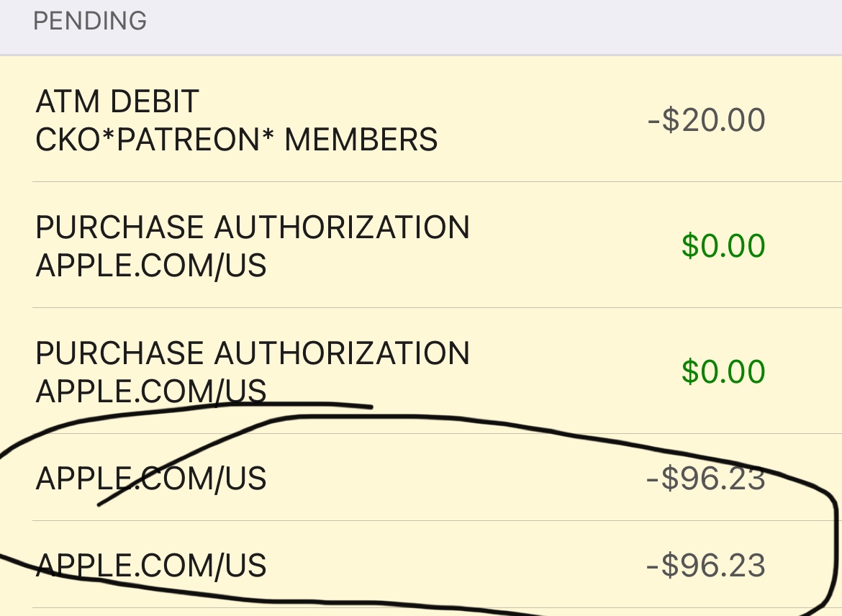Open the first PURCHASE AUTHORIZATION entry title
Image resolution: width=842 pixels, height=616 pixels.
tap(253, 227)
